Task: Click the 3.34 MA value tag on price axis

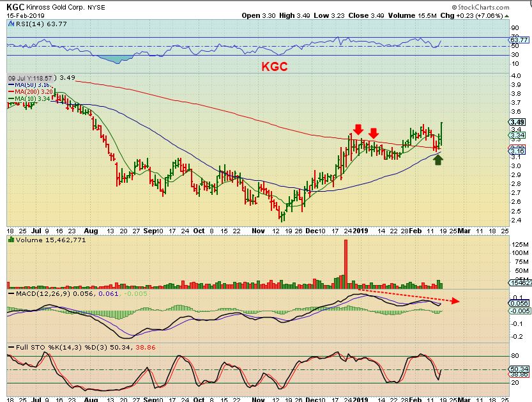Action: (517, 135)
